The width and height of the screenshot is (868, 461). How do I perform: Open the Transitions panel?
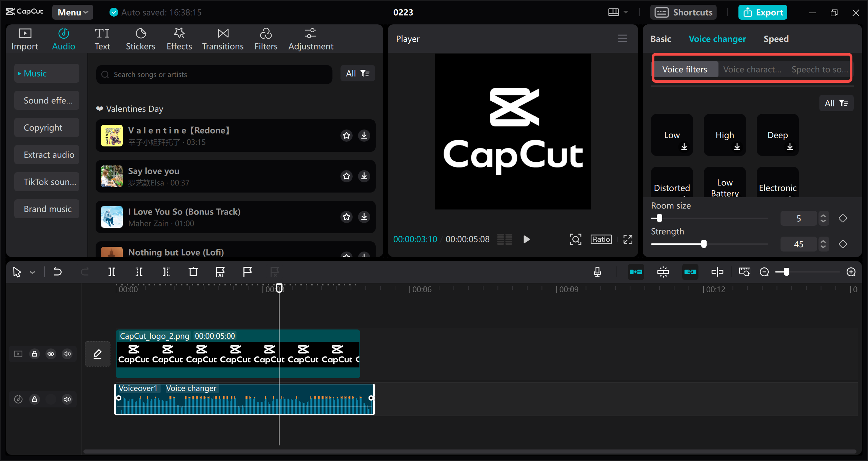(222, 38)
